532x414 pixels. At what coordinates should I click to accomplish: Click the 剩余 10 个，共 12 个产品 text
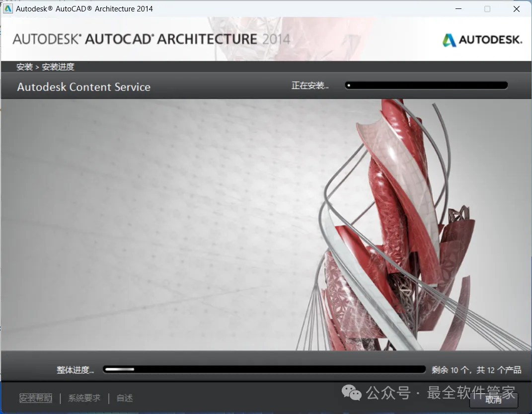pyautogui.click(x=476, y=370)
